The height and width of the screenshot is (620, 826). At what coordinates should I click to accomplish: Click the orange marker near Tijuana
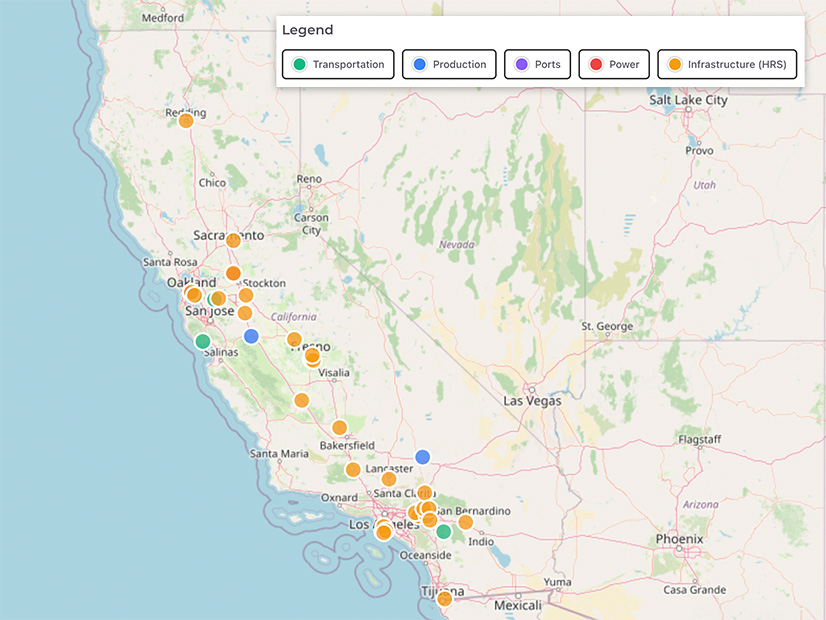(445, 599)
